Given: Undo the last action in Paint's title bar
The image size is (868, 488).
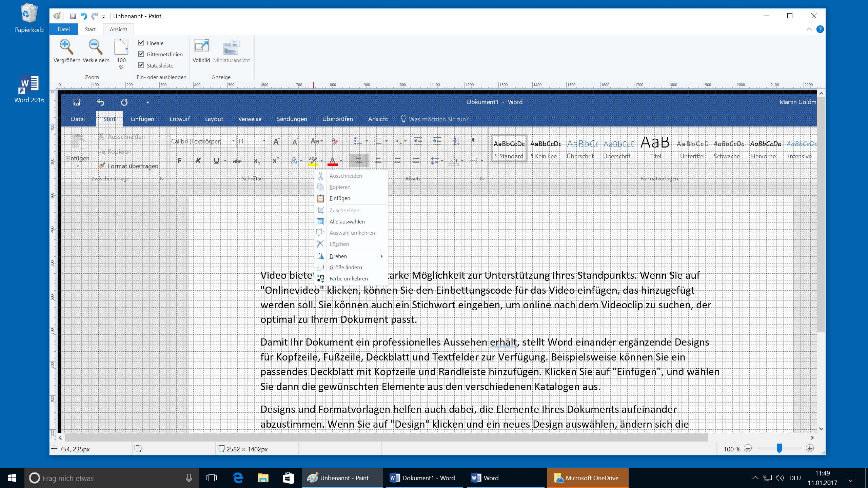Looking at the screenshot, I should coord(84,16).
